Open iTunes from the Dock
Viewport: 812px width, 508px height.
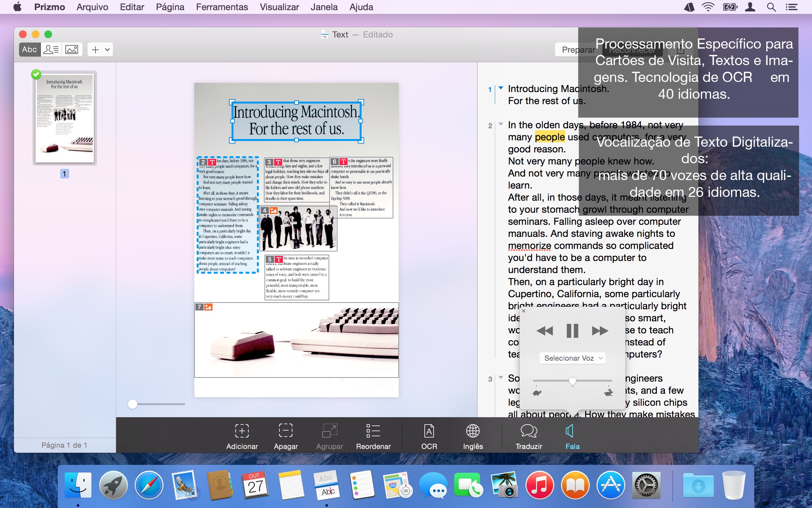click(x=540, y=485)
